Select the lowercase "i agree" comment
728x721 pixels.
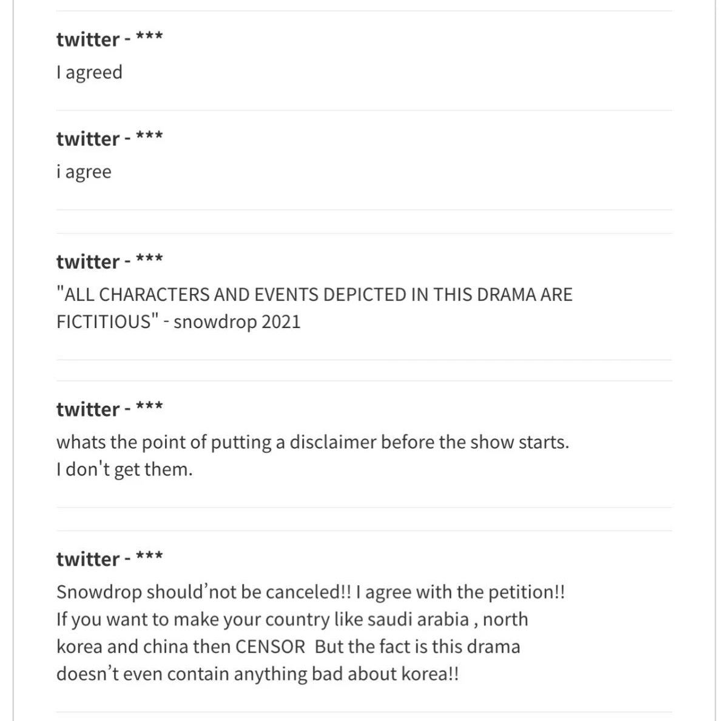(84, 172)
